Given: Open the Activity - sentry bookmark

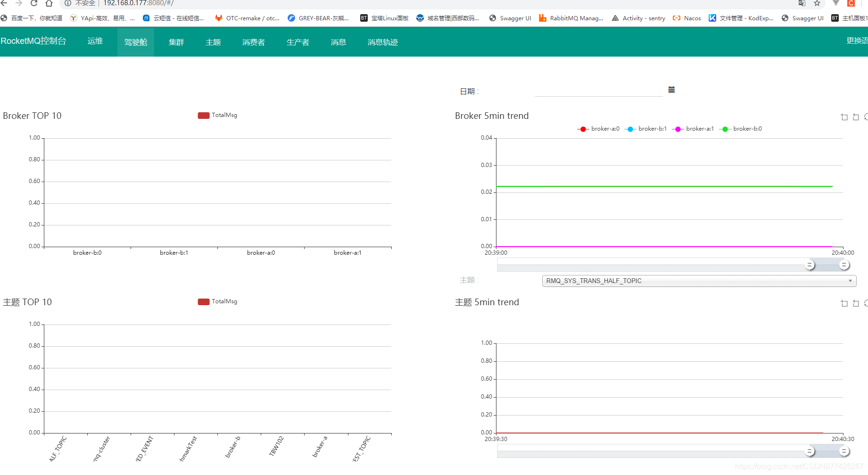Looking at the screenshot, I should pos(639,18).
